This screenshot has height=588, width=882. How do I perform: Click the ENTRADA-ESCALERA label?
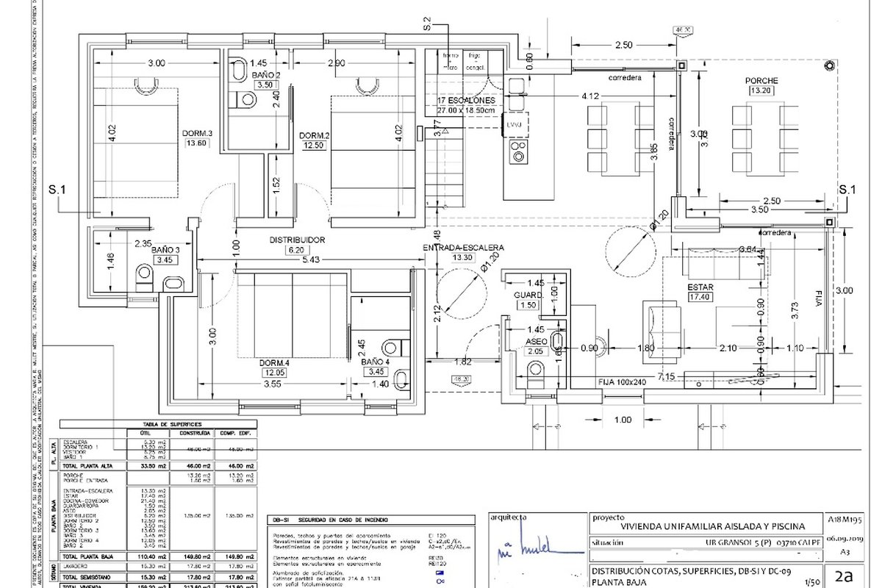[x=462, y=248]
